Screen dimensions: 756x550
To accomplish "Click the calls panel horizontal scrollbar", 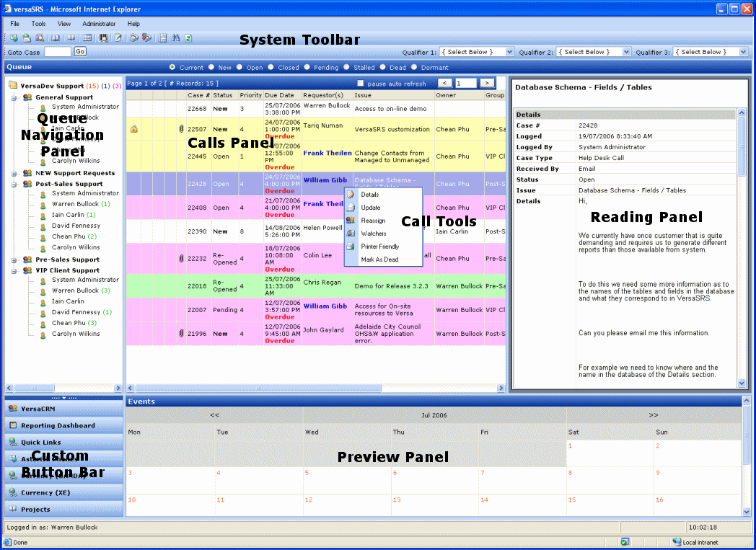I will click(x=316, y=388).
